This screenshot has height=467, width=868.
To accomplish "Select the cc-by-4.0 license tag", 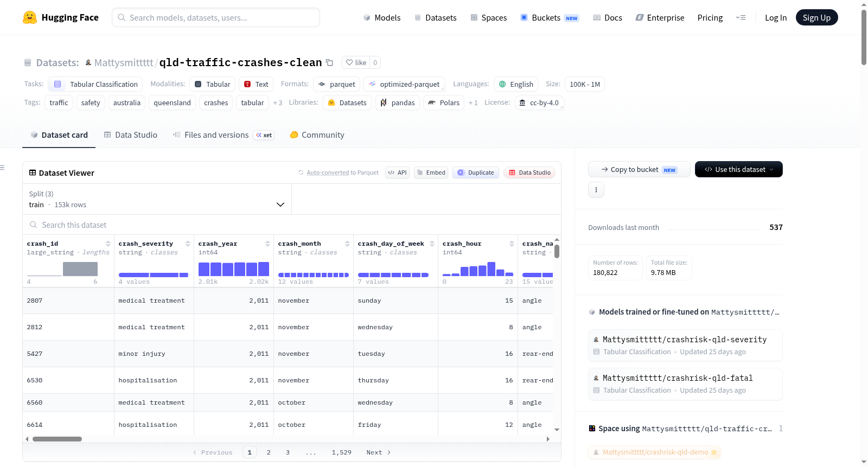I will tap(539, 103).
